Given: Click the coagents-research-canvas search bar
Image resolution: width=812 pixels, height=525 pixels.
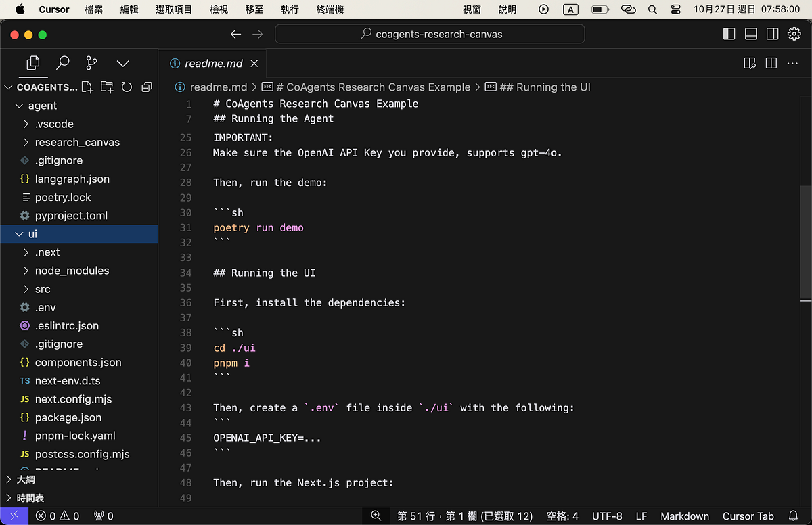Looking at the screenshot, I should click(429, 34).
